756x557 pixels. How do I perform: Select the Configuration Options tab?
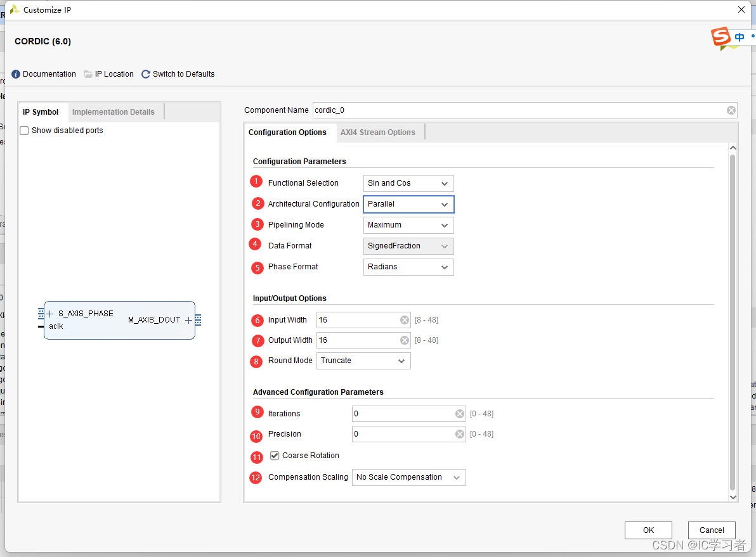tap(287, 132)
